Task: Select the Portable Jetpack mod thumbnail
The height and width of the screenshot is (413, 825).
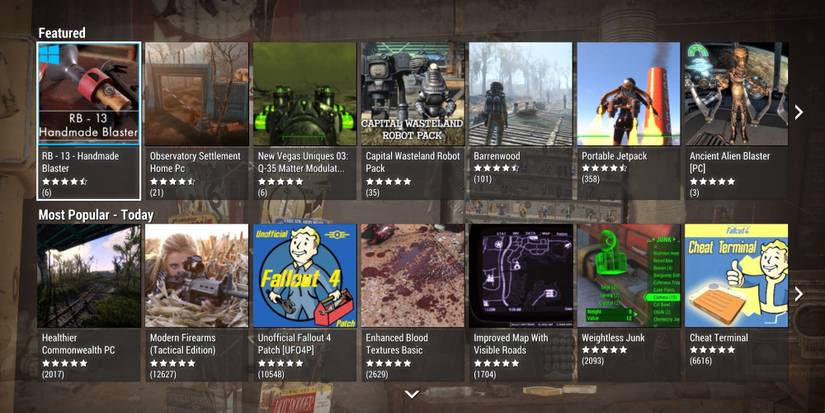Action: click(x=628, y=94)
